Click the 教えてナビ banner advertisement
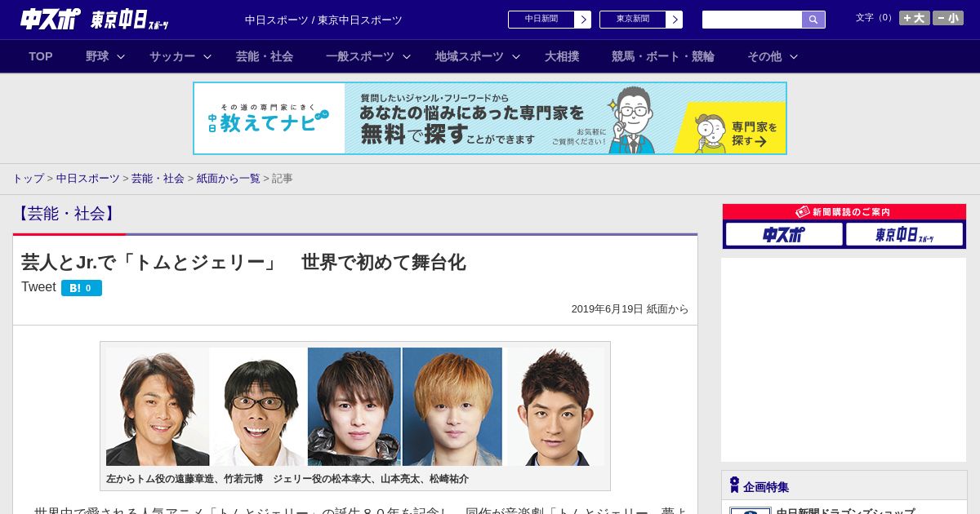Viewport: 980px width, 514px height. [x=490, y=118]
